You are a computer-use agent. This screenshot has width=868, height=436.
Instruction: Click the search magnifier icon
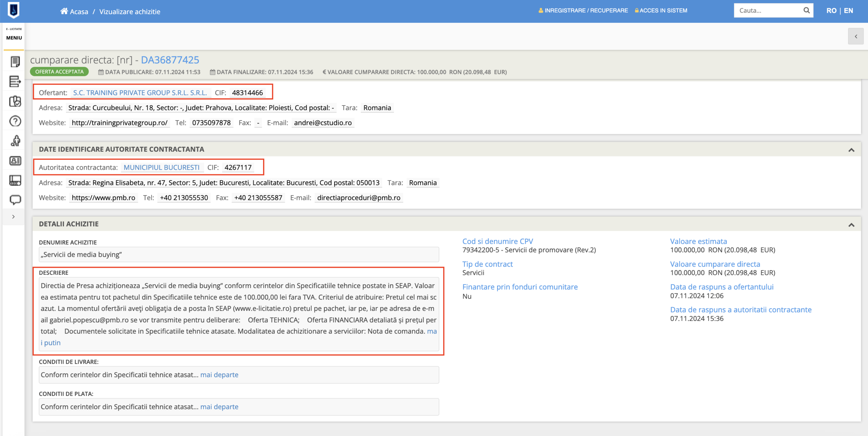coord(807,11)
